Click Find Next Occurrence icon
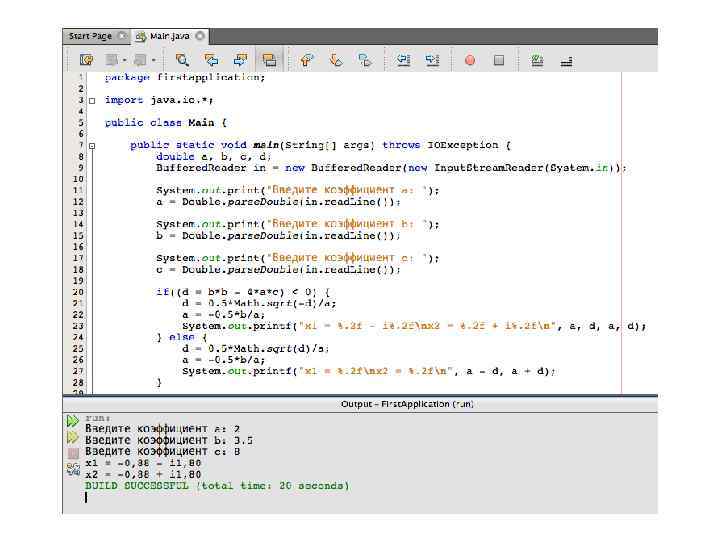Viewport: 720px width, 540px height. pos(240,60)
